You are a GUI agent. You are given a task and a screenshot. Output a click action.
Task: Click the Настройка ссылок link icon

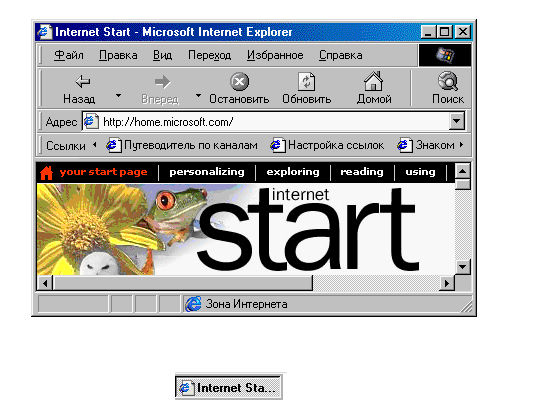278,145
